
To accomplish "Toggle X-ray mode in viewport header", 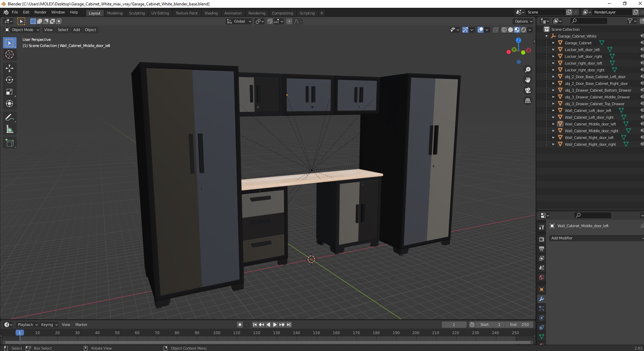I will (x=495, y=30).
